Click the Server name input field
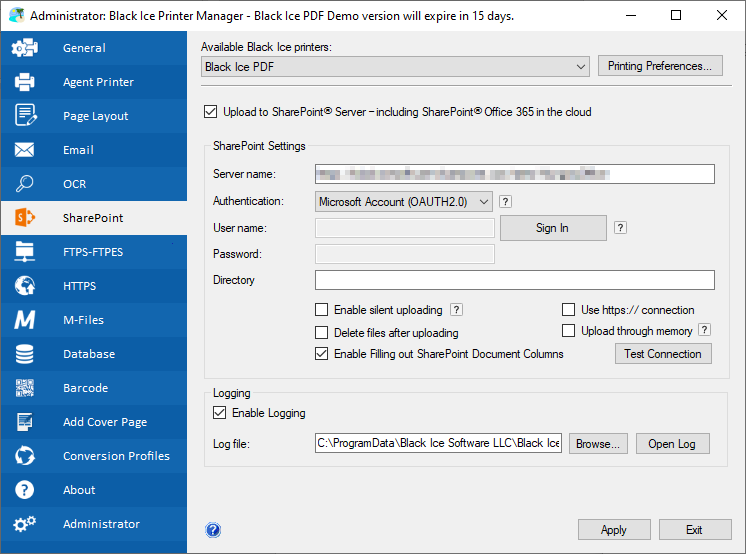Screen dimensions: 746x554 click(515, 174)
